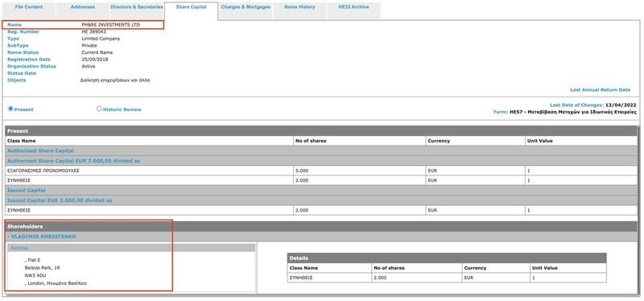Click the Details table header

click(x=447, y=258)
